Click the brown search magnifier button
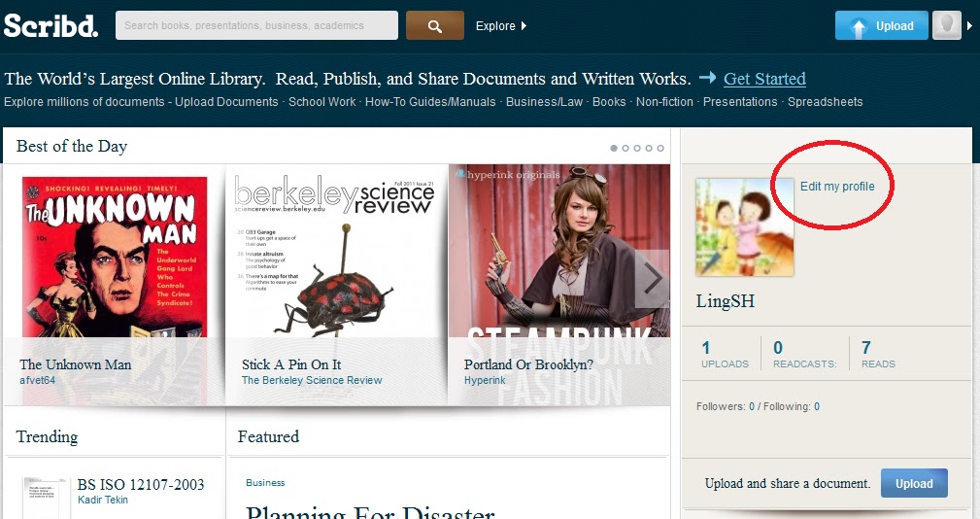 (435, 25)
